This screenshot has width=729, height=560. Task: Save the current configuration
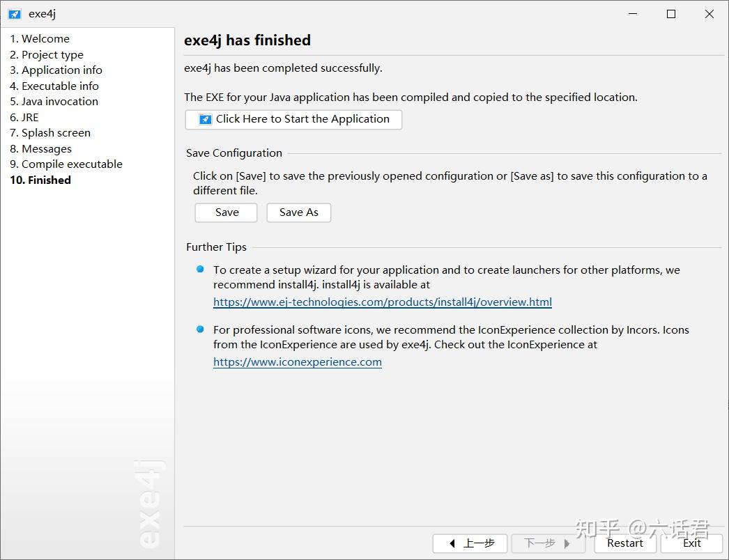227,212
